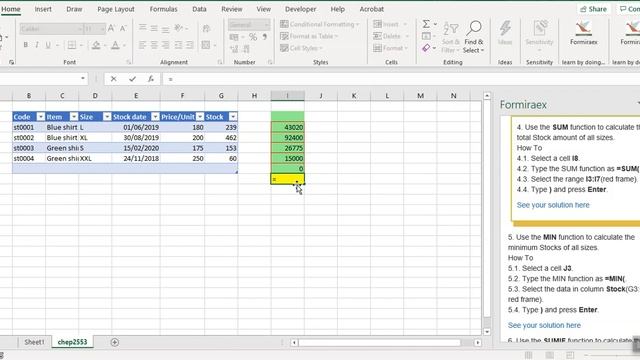Image resolution: width=640 pixels, height=360 pixels.
Task: Select the date cell 24/11/2018
Action: tap(136, 158)
